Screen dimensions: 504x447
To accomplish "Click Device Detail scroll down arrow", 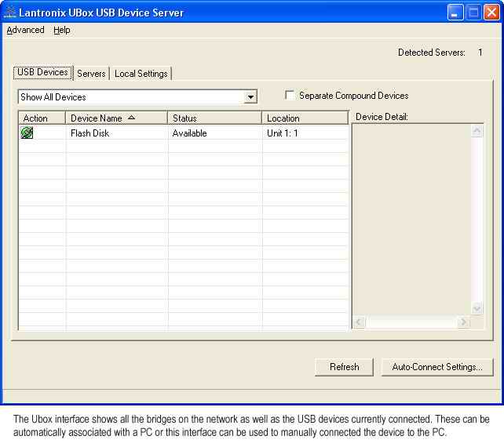I will coord(477,308).
